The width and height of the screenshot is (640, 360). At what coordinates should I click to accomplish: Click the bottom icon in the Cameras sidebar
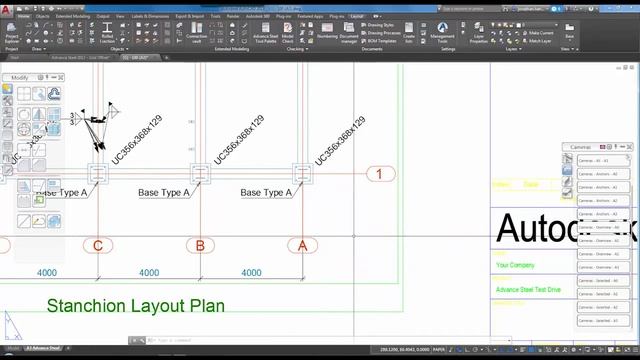pyautogui.click(x=567, y=193)
